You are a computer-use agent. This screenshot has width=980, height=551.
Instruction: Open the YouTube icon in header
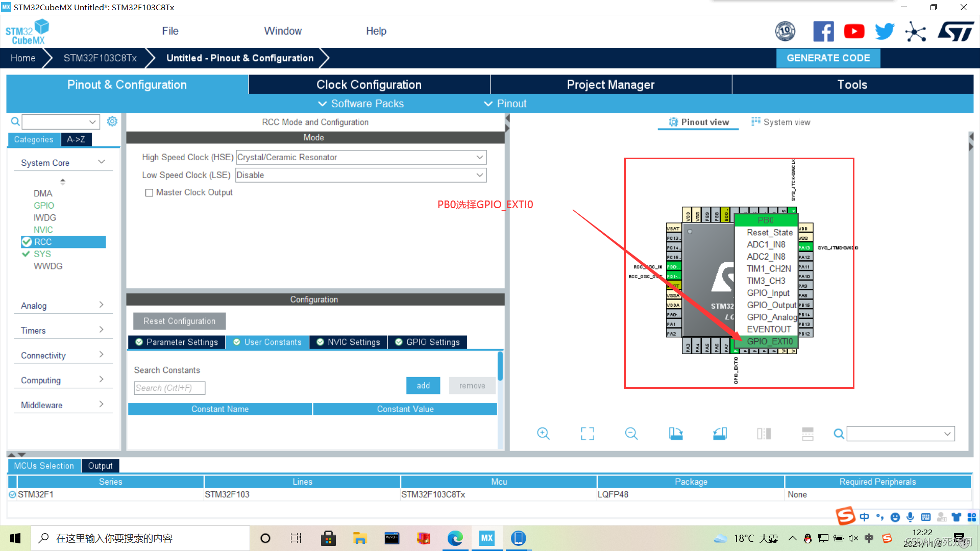pos(854,32)
